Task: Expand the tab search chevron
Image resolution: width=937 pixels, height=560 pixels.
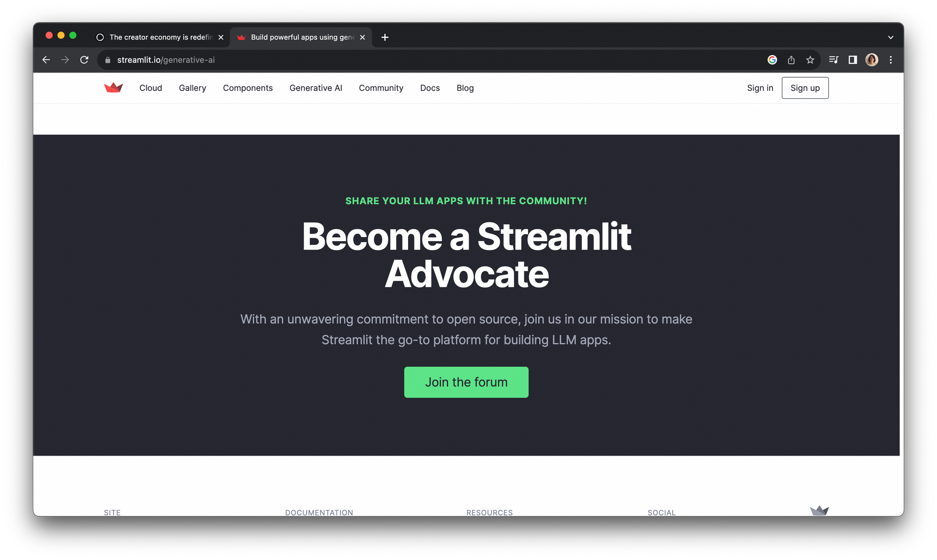Action: coord(890,37)
